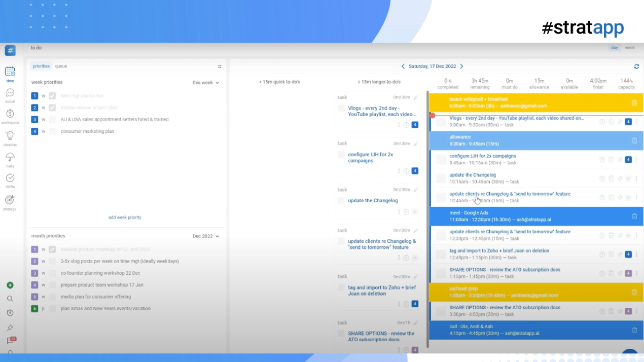Switch to the priorities tab
Viewport: 644px width, 362px height.
tap(41, 66)
